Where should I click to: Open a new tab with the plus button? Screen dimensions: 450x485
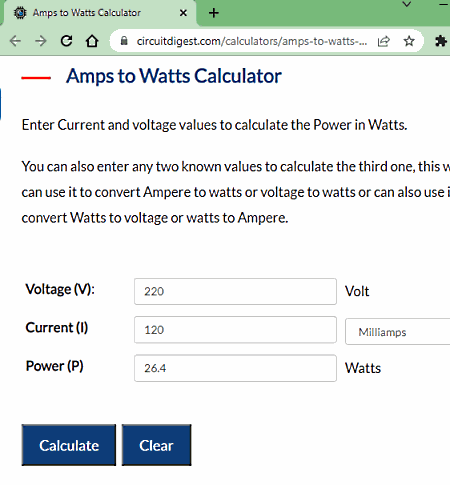214,13
